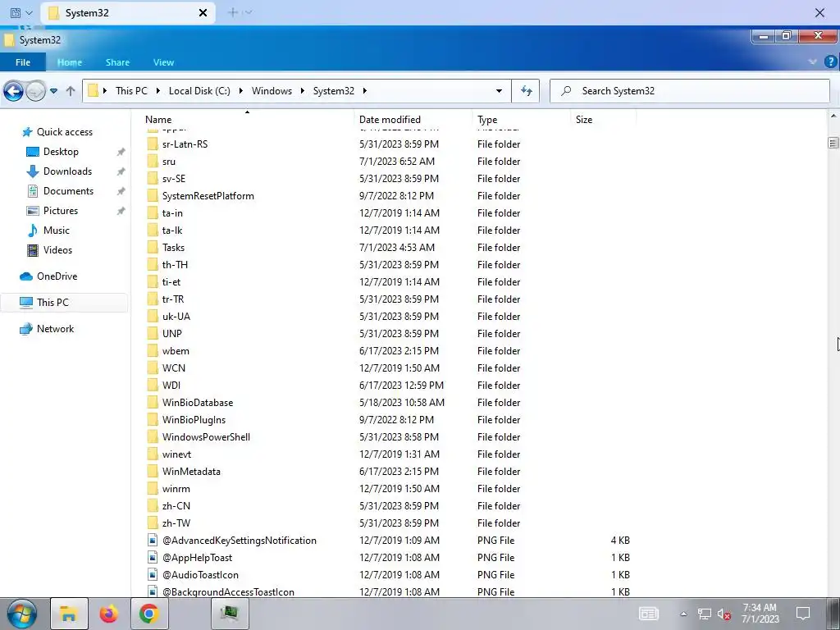Image resolution: width=840 pixels, height=630 pixels.
Task: Open the notification center icon
Action: click(802, 614)
